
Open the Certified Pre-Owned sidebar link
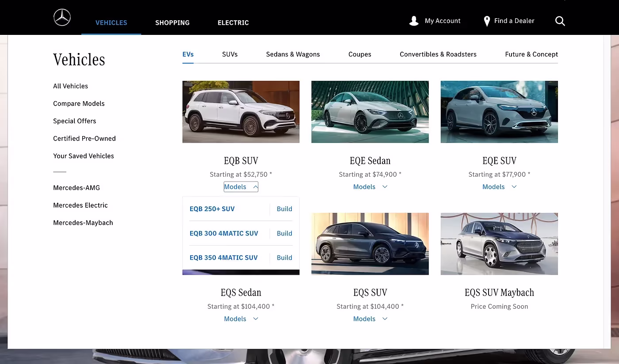click(x=84, y=138)
